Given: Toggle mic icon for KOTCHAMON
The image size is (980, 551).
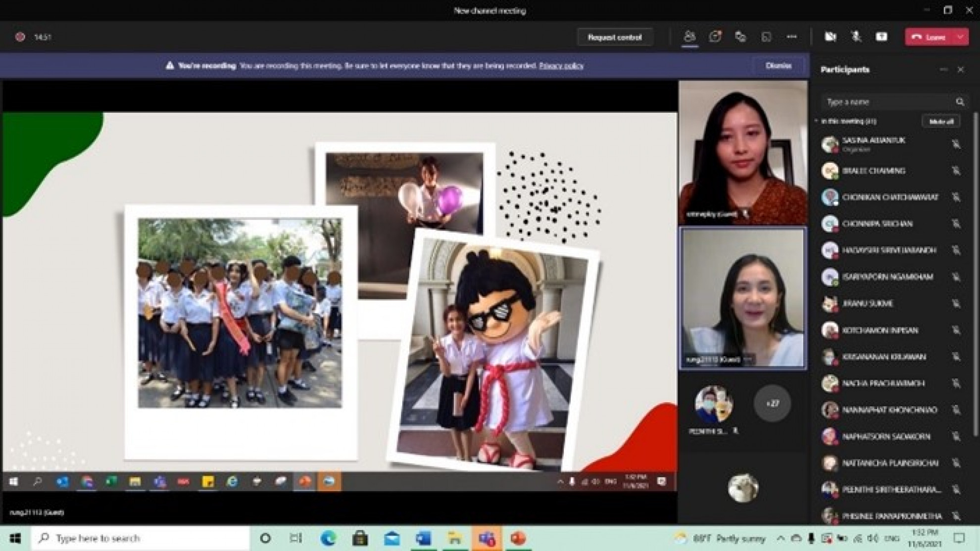Looking at the screenshot, I should [956, 330].
